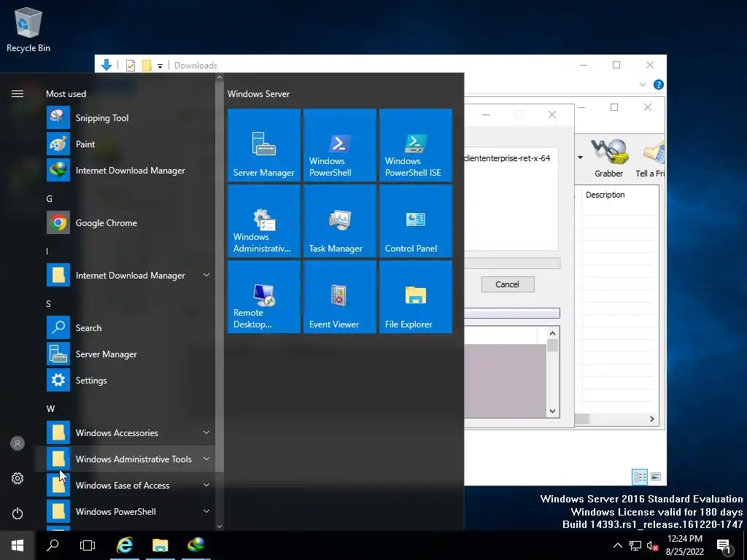Open the Event Viewer tile
This screenshot has height=560, width=747.
[x=340, y=297]
